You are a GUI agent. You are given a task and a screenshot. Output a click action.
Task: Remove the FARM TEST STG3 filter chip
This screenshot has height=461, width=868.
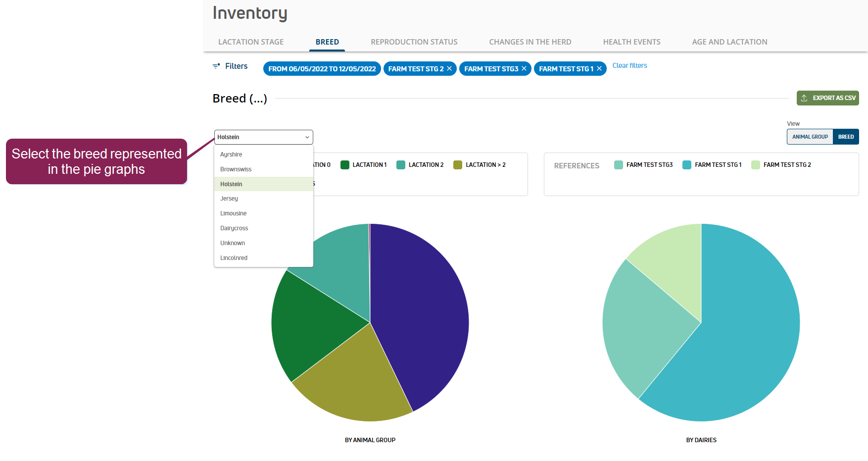pyautogui.click(x=524, y=68)
